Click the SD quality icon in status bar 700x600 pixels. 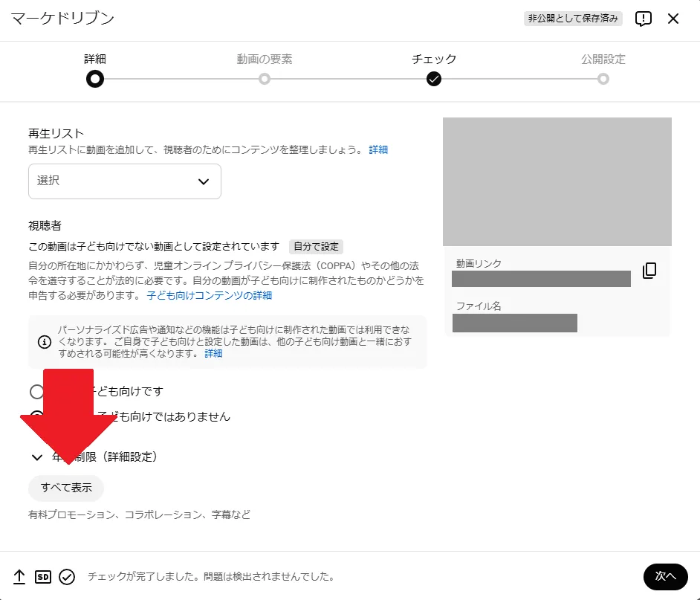pos(43,577)
